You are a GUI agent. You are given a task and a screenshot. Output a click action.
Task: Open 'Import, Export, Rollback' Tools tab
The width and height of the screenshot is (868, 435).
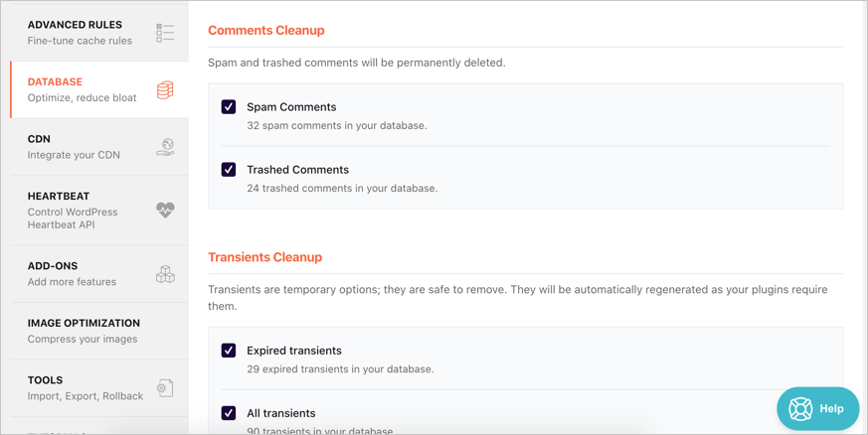86,395
